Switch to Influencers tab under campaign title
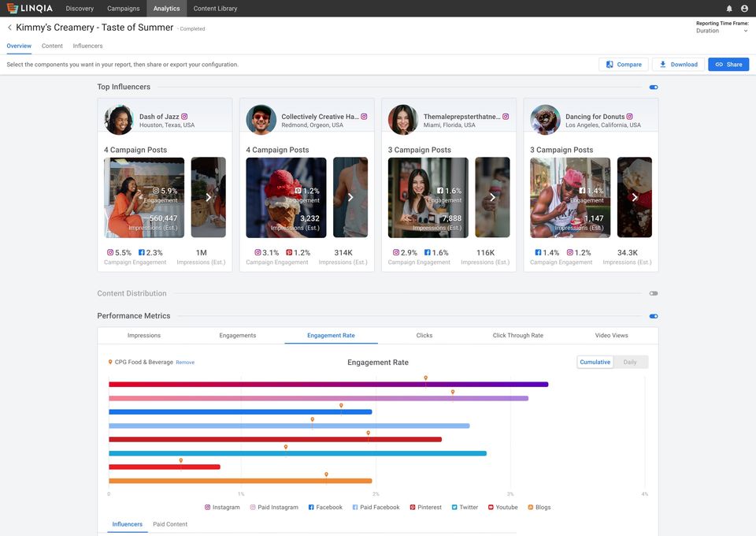The image size is (756, 536). [87, 46]
